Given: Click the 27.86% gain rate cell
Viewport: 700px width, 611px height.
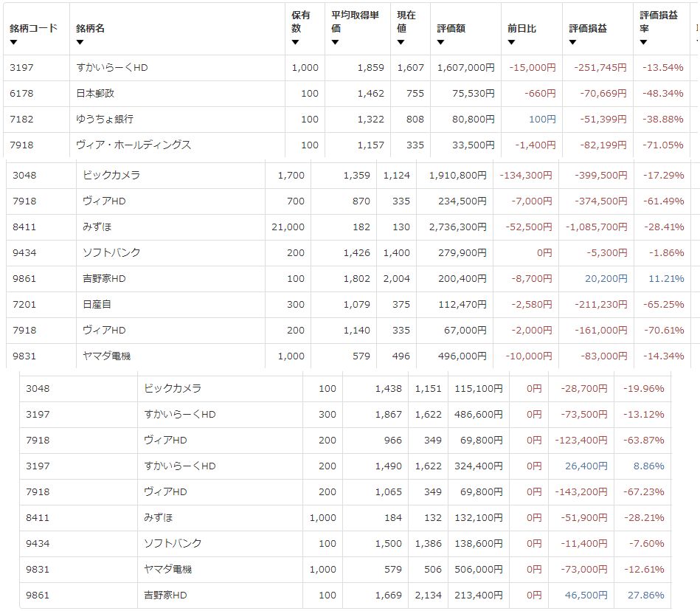Looking at the screenshot, I should [x=646, y=595].
